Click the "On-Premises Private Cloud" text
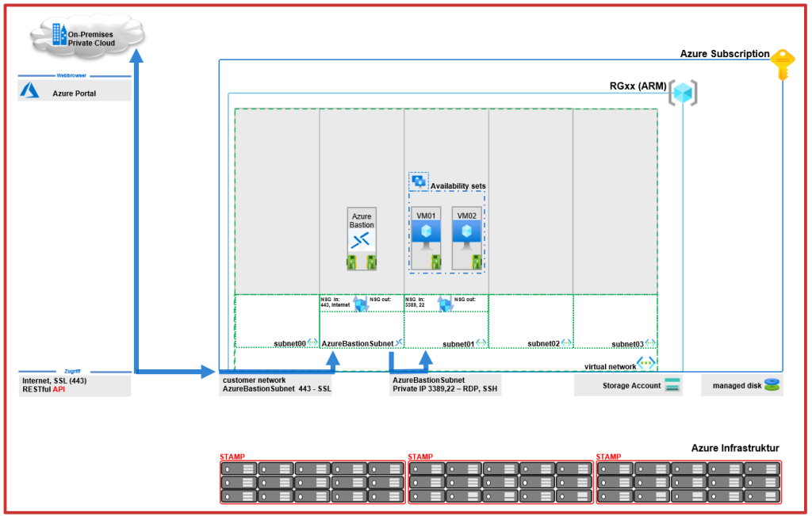The width and height of the screenshot is (812, 516). click(91, 39)
